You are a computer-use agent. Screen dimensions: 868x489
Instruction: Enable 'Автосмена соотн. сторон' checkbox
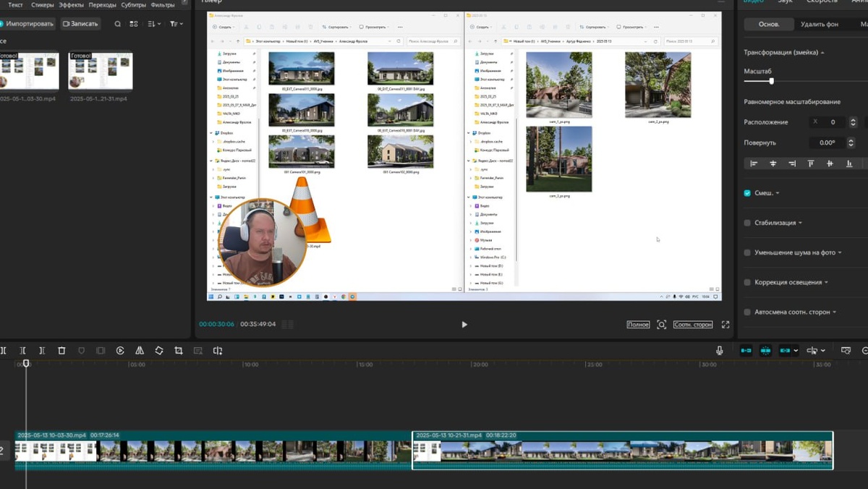[747, 312]
